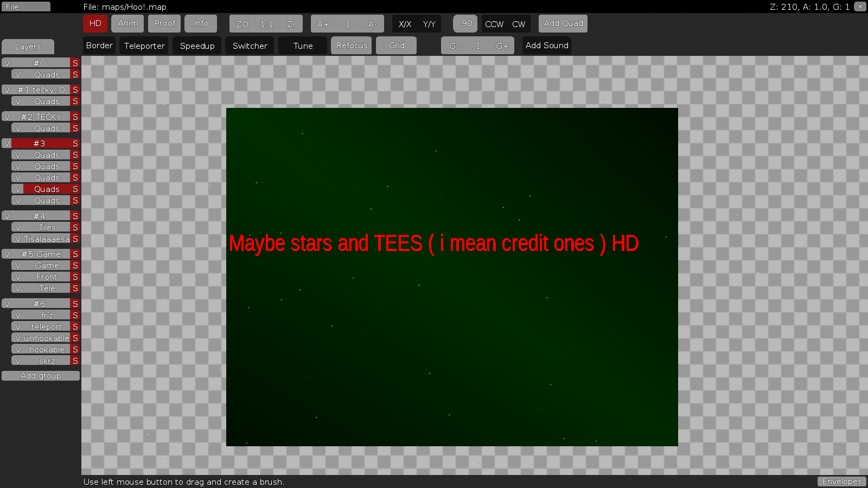This screenshot has width=868, height=488.
Task: Click the Add Sound button
Action: point(546,46)
